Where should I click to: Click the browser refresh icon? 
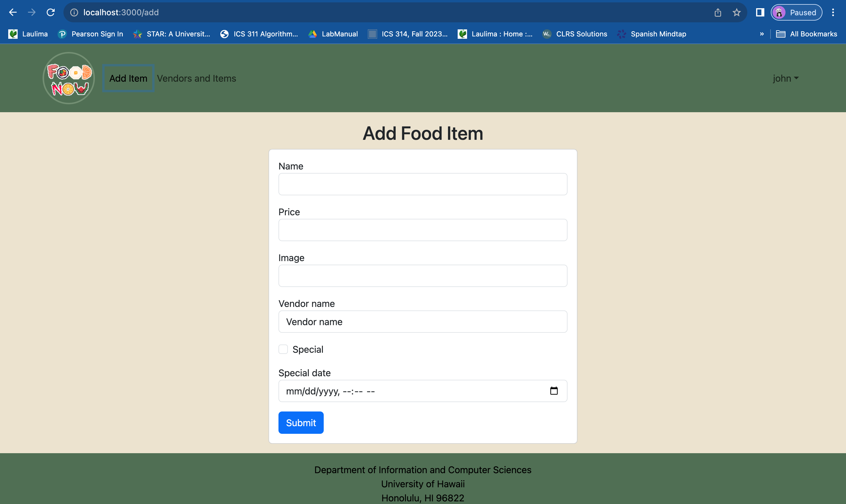click(x=51, y=12)
